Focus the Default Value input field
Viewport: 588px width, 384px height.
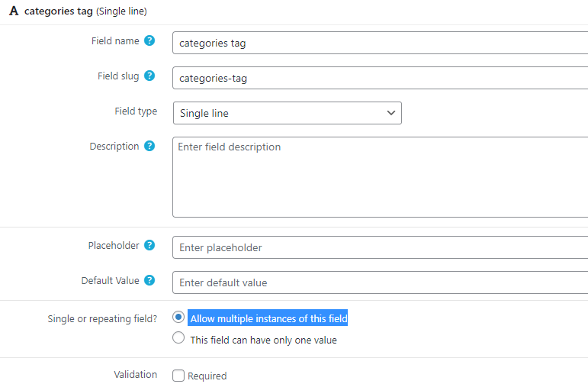(381, 282)
